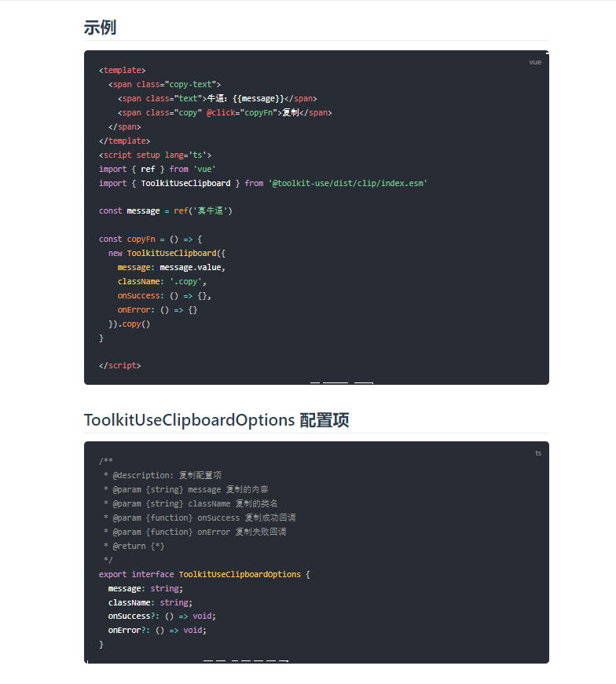This screenshot has width=616, height=684.
Task: Click the onSuccess?: () => void; line
Action: 162,616
